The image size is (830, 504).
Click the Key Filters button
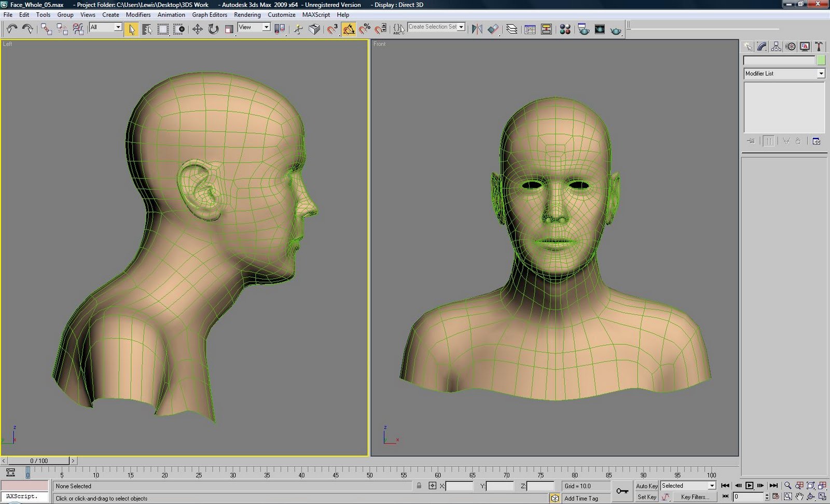695,497
